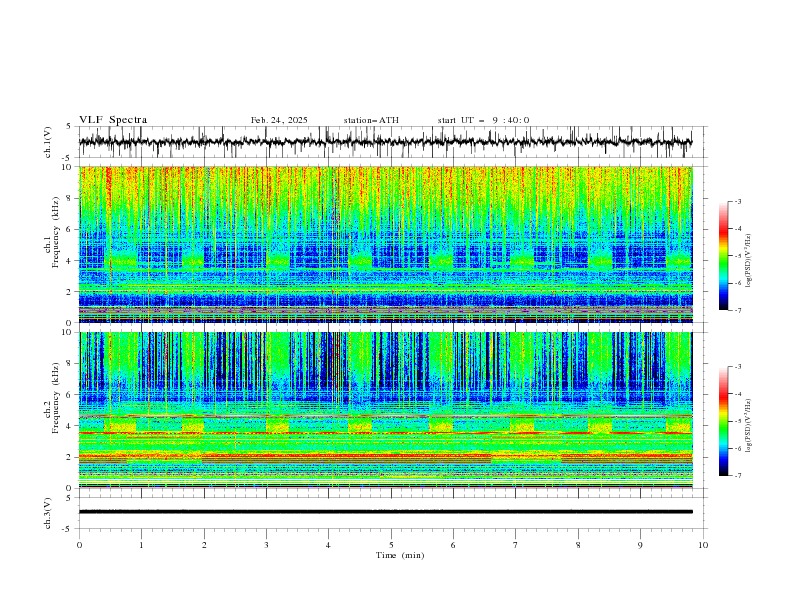
Task: Click the 'ch.3(V)' axis label
Action: 48,513
